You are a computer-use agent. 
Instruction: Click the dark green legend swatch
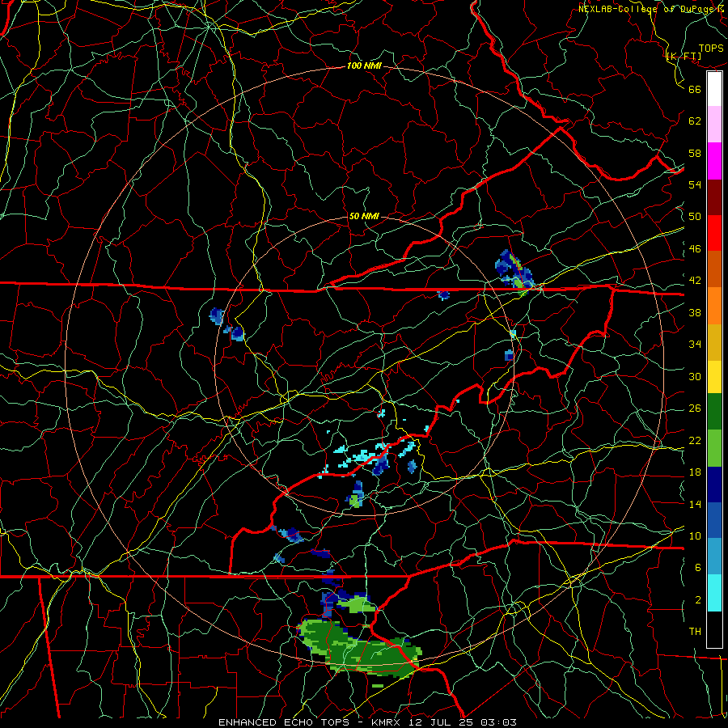(x=714, y=412)
